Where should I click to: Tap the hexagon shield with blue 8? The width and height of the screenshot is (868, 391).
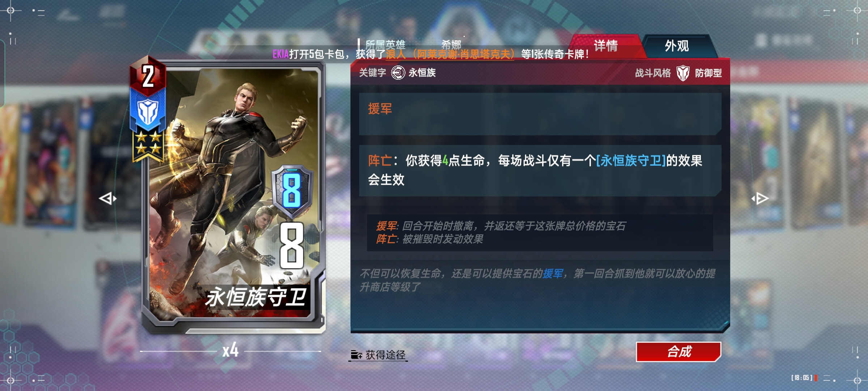(292, 190)
